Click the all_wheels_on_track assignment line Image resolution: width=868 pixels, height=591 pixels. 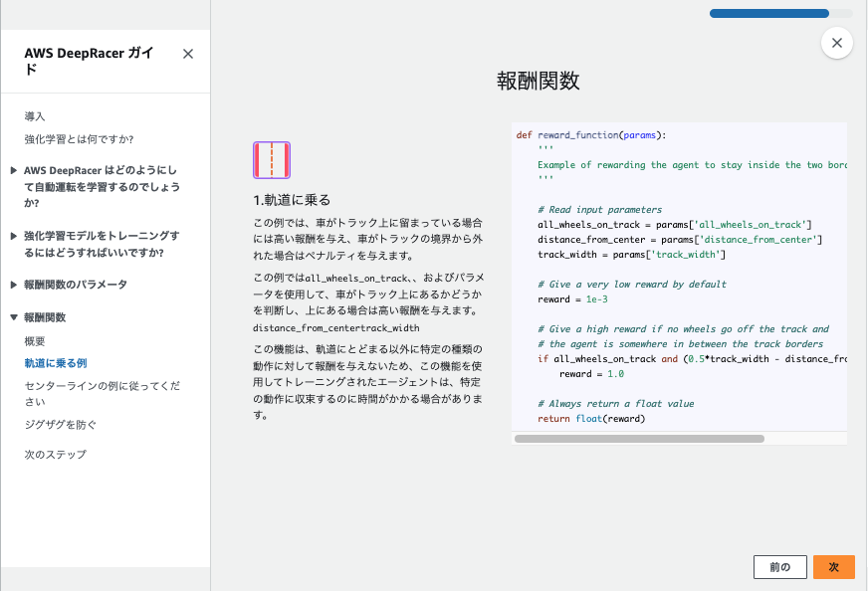674,225
